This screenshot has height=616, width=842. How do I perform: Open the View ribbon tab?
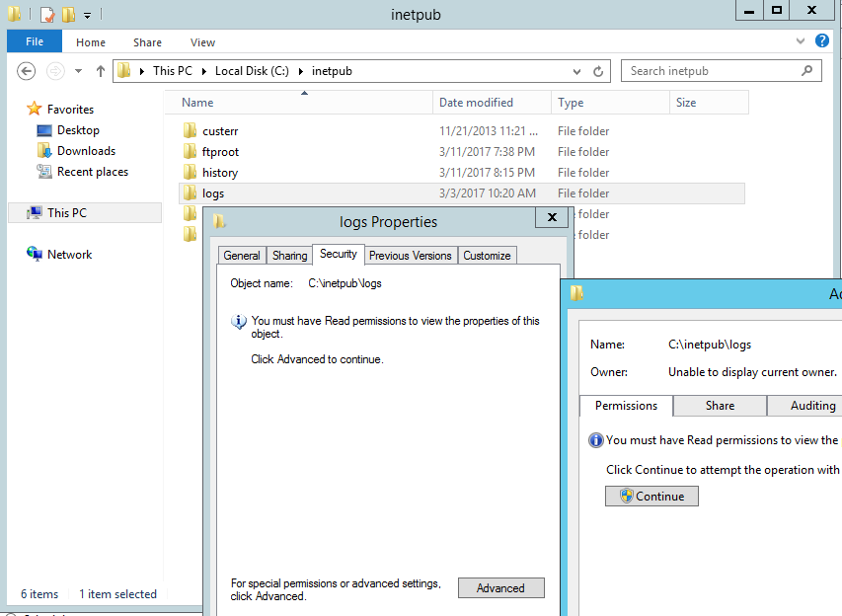click(x=202, y=42)
